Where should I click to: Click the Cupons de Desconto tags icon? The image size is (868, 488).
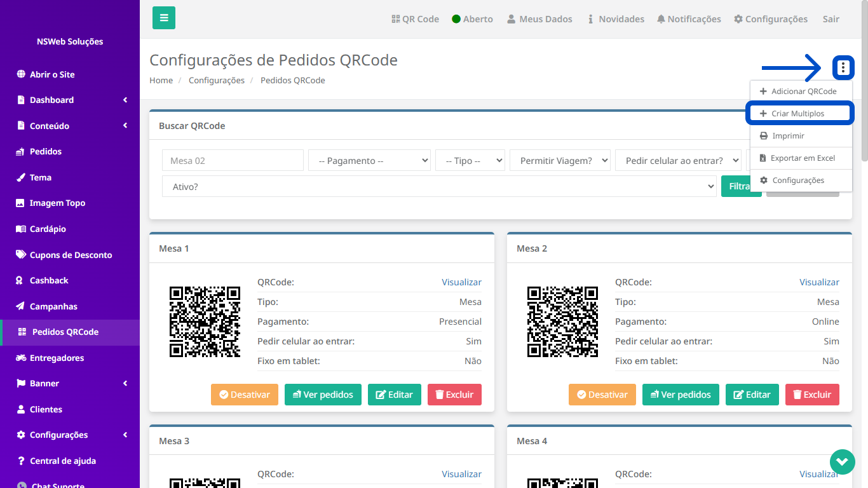coord(21,255)
